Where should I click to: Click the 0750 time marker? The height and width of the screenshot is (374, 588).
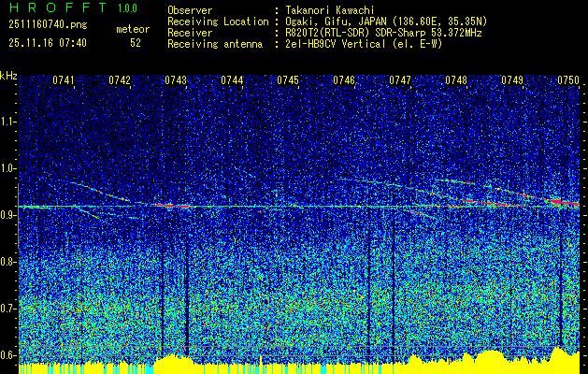tap(568, 80)
